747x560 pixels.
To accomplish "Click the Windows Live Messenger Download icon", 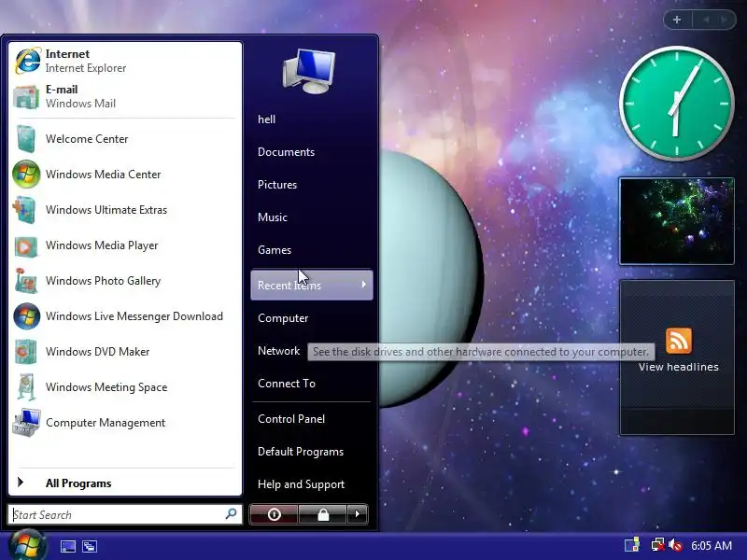I will [26, 316].
